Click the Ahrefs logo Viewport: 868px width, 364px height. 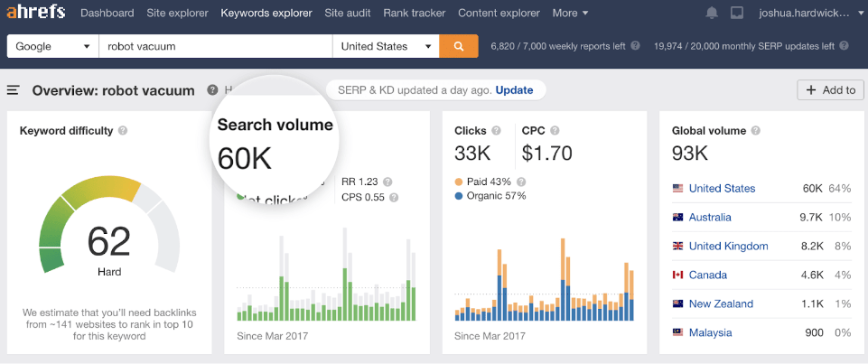(x=35, y=14)
